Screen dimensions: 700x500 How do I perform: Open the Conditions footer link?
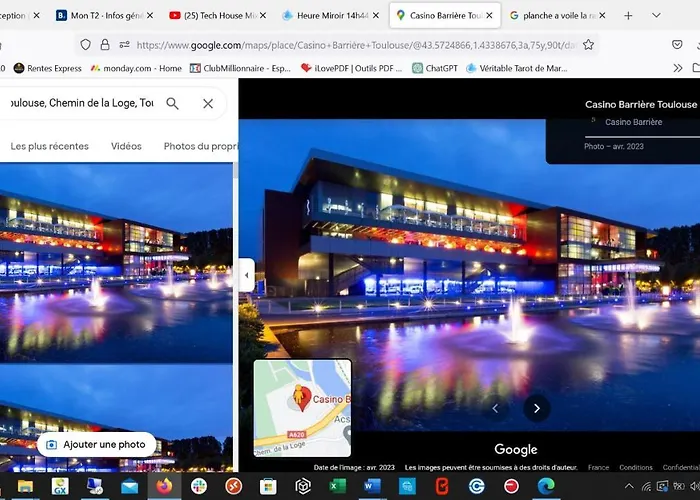click(636, 467)
